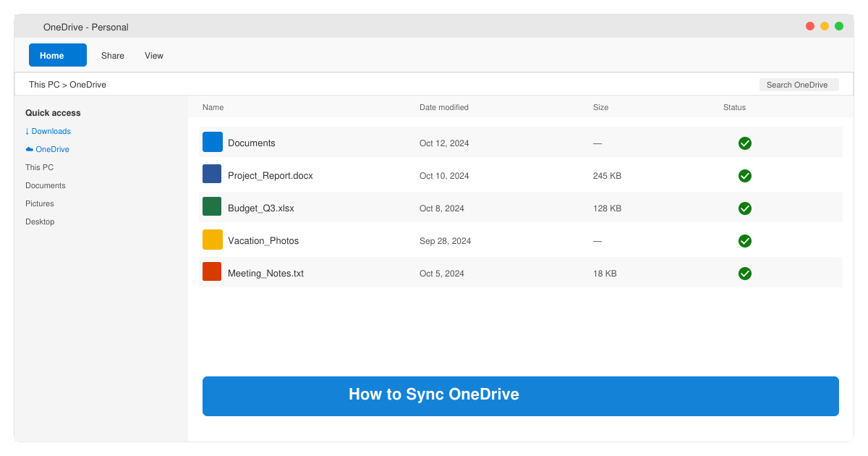Image resolution: width=868 pixels, height=456 pixels.
Task: Select the Documents folder name
Action: [252, 143]
